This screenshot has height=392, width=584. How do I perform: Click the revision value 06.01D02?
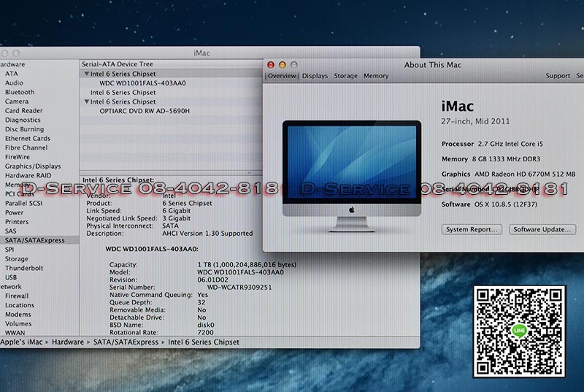coord(212,280)
